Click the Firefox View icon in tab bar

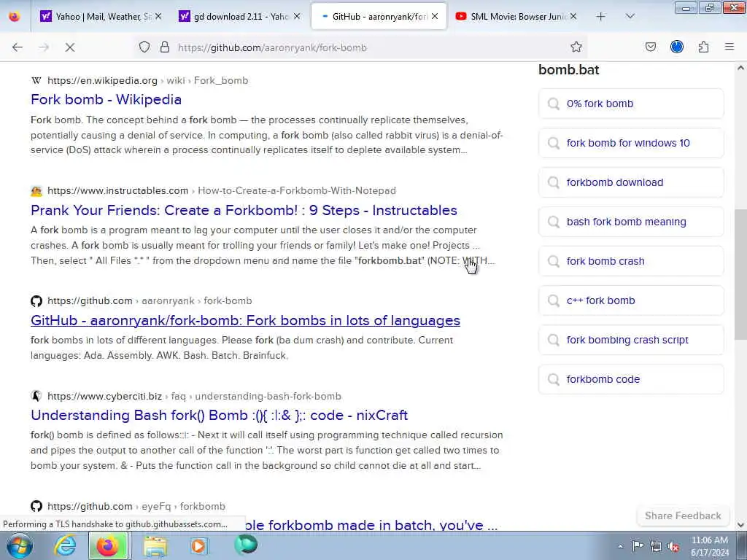(x=15, y=17)
